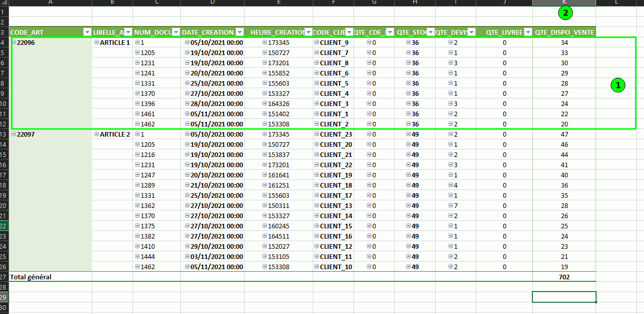Collapse the ARTICLE 1 label row
This screenshot has height=314, width=644.
pos(96,43)
